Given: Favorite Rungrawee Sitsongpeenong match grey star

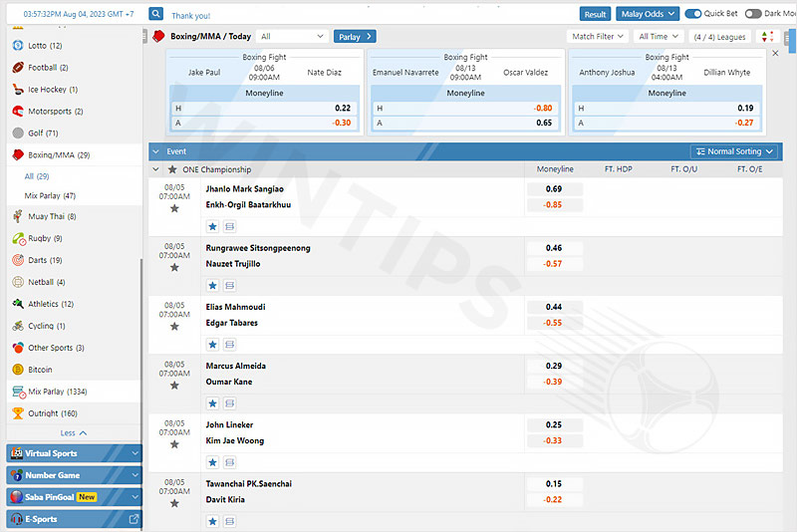Looking at the screenshot, I should (x=174, y=267).
